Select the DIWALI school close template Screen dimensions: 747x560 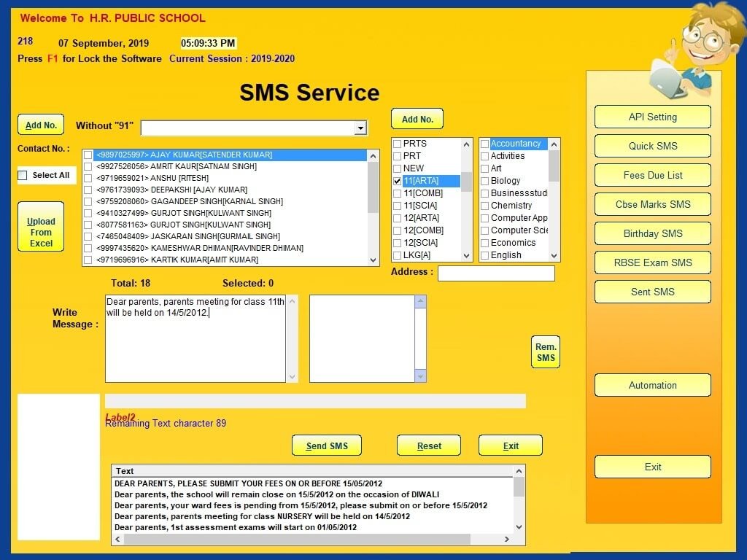(276, 494)
